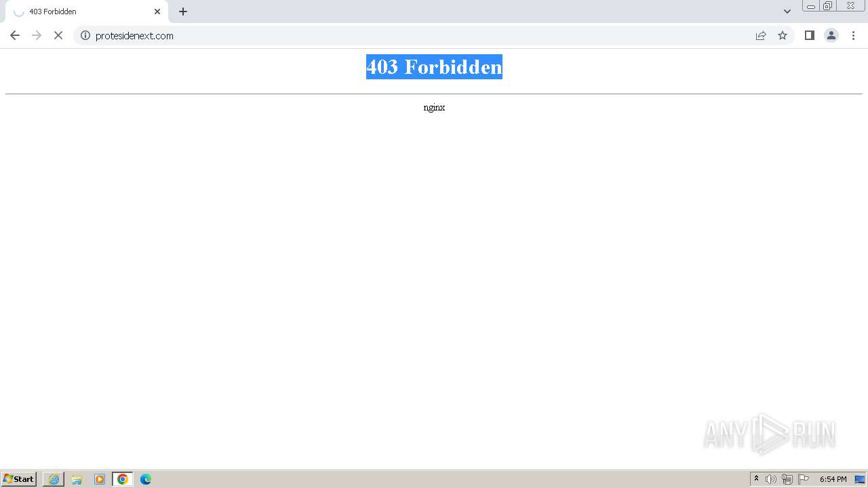Image resolution: width=868 pixels, height=488 pixels.
Task: Restore down the Chrome window
Action: pos(828,6)
